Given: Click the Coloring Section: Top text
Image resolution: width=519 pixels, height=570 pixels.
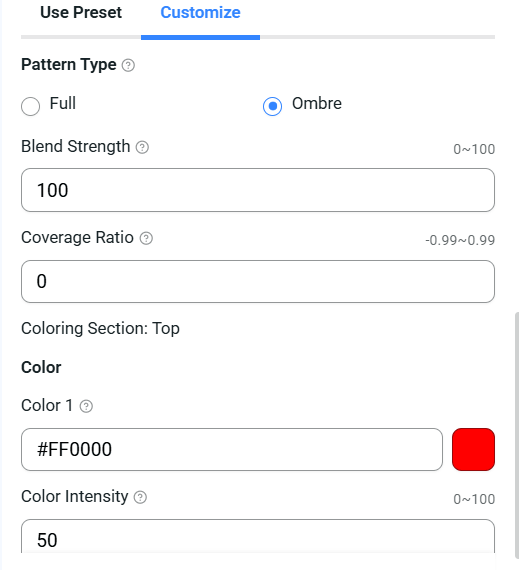Looking at the screenshot, I should (100, 329).
